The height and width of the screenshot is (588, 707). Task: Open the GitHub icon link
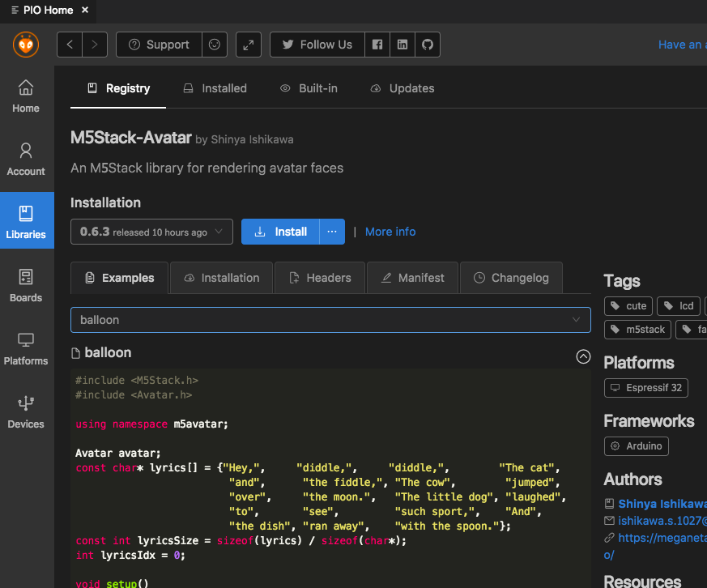coord(428,45)
